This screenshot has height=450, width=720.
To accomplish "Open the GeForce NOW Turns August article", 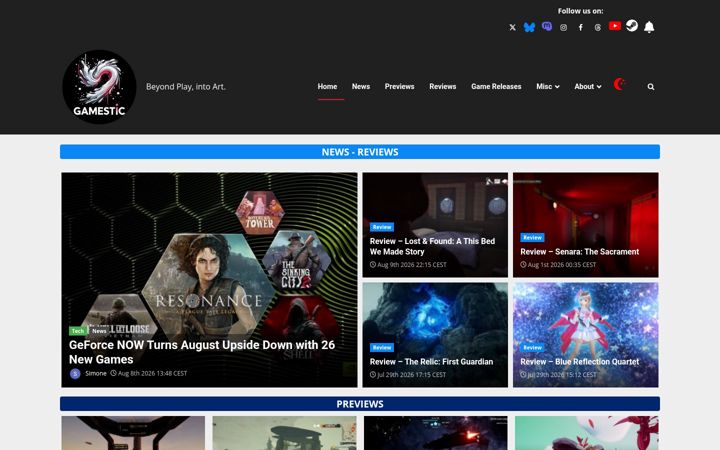I will click(202, 352).
